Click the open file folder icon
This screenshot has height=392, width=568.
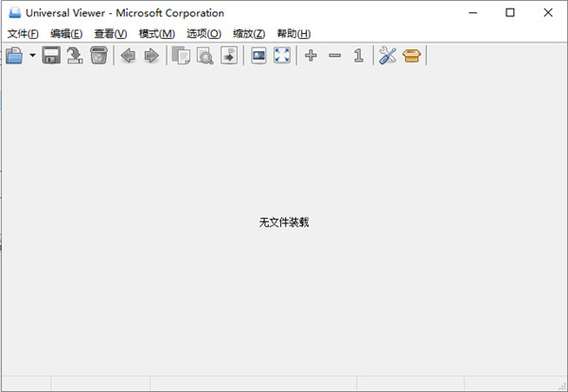click(x=14, y=57)
